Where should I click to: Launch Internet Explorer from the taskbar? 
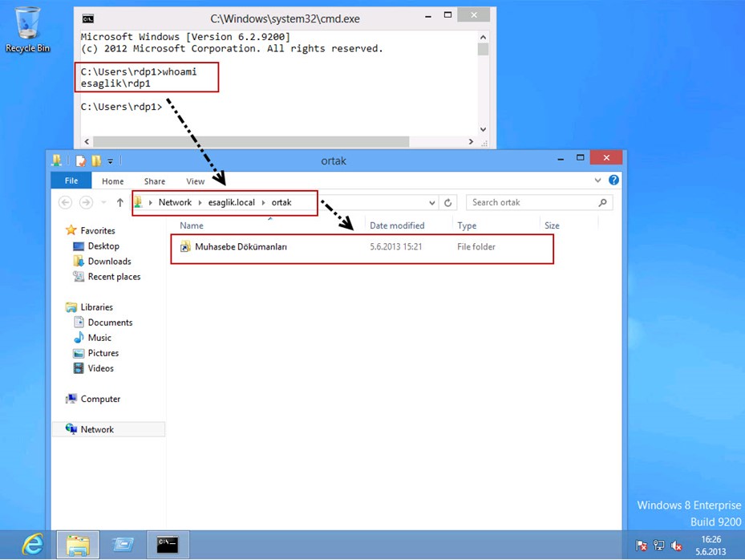[x=33, y=545]
